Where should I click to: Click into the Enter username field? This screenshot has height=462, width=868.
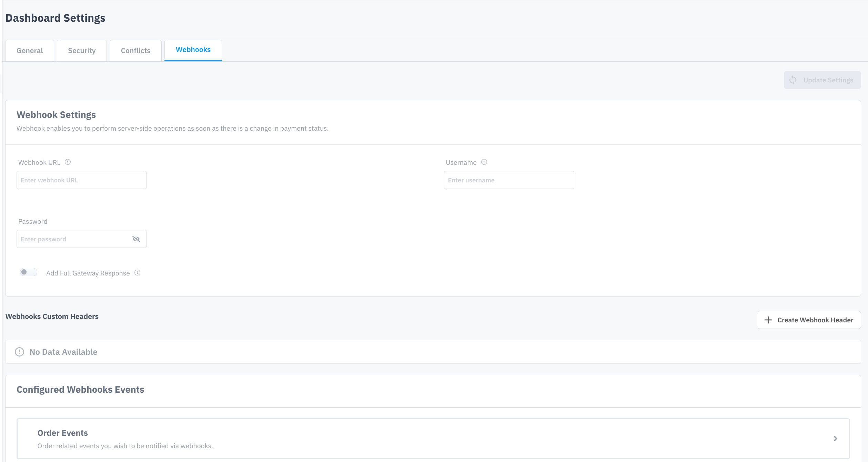pyautogui.click(x=509, y=180)
